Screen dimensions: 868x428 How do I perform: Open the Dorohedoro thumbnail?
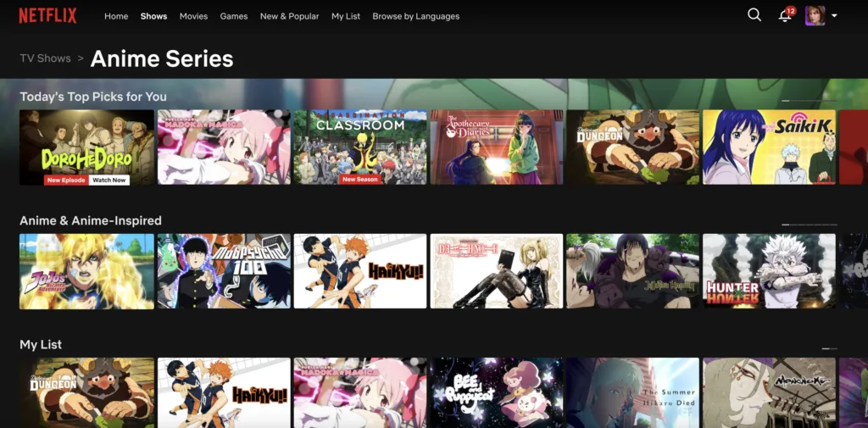(87, 147)
